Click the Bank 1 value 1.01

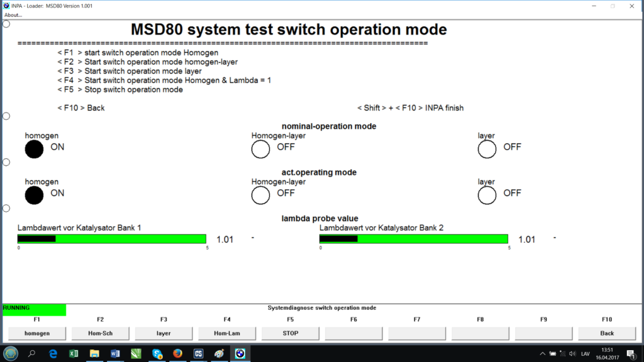coord(225,239)
